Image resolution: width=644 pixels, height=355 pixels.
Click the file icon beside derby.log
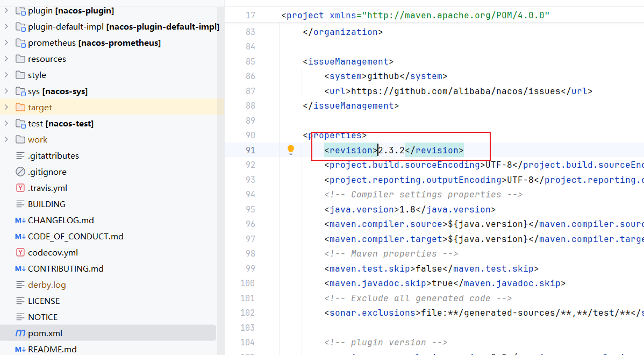pos(20,285)
